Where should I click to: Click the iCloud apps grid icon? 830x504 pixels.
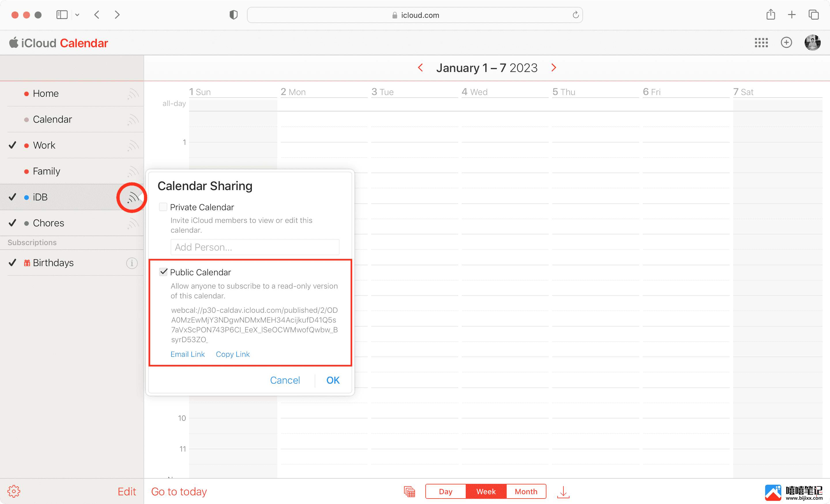(761, 43)
